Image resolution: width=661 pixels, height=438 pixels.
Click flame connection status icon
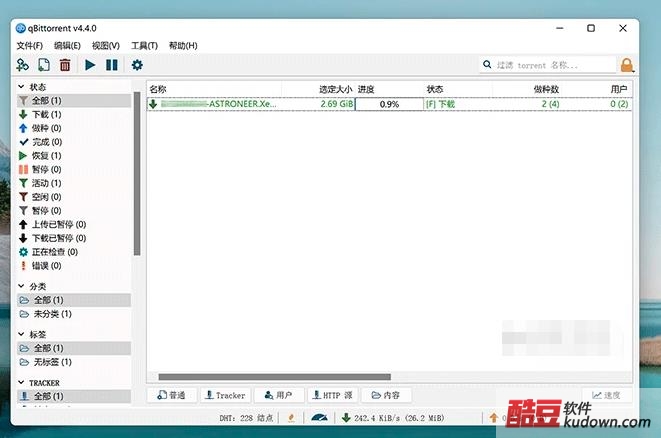[x=291, y=418]
